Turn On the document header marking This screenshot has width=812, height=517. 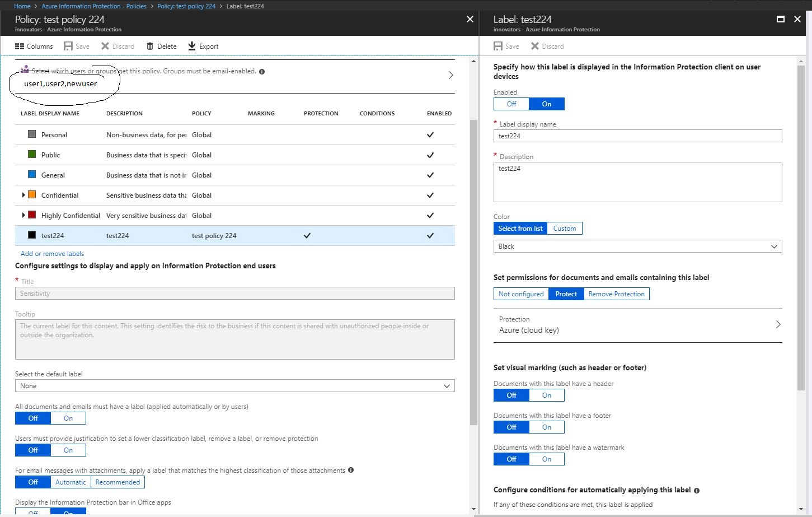point(547,395)
